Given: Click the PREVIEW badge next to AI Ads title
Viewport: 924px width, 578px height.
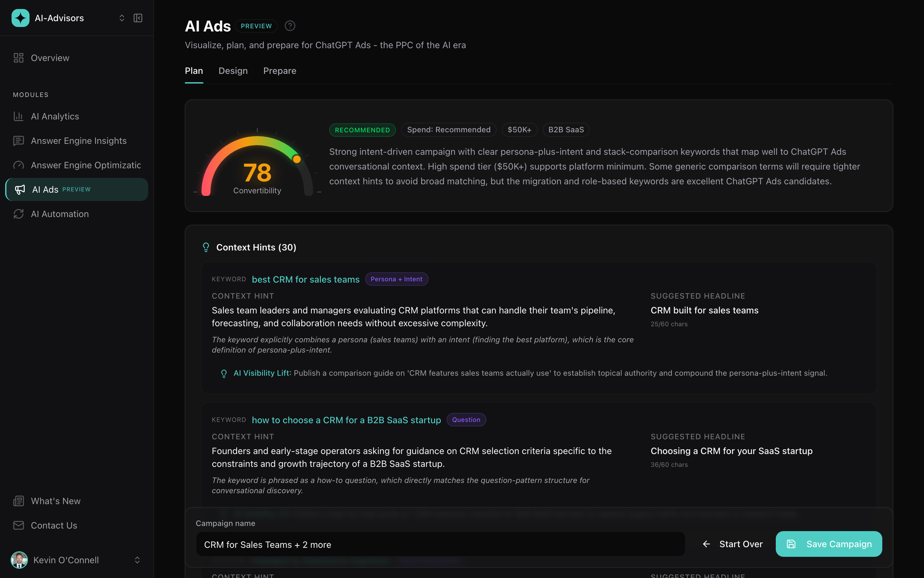Looking at the screenshot, I should click(256, 26).
